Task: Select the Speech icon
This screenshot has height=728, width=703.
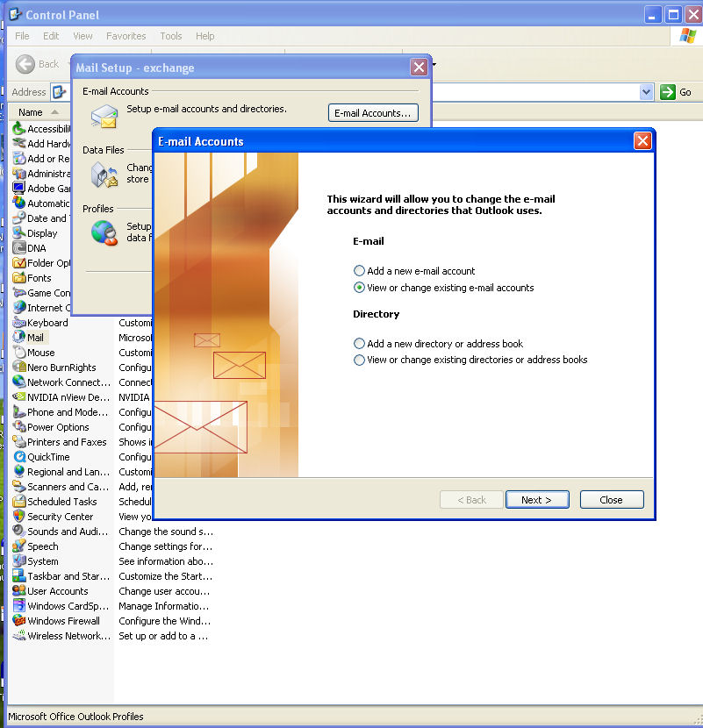Action: [19, 546]
